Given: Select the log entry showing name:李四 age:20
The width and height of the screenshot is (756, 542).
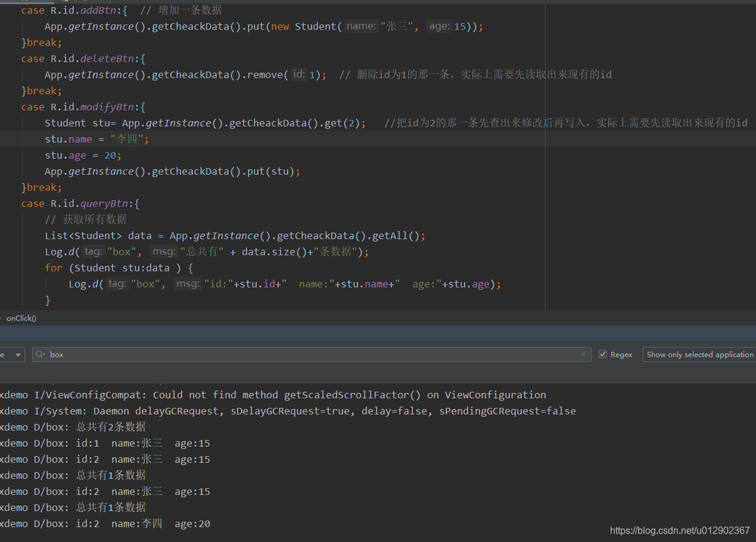Looking at the screenshot, I should click(x=119, y=524).
